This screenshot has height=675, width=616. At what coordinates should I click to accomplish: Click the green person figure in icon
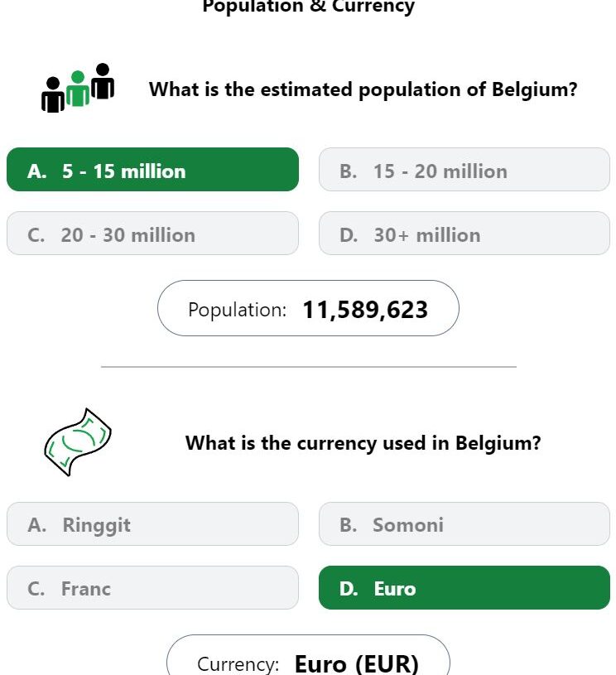(78, 89)
